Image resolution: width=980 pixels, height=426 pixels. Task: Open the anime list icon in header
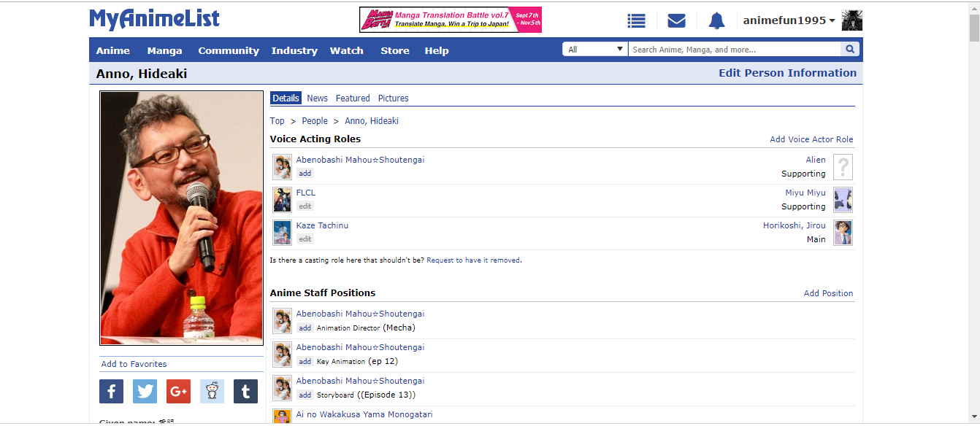click(x=636, y=21)
